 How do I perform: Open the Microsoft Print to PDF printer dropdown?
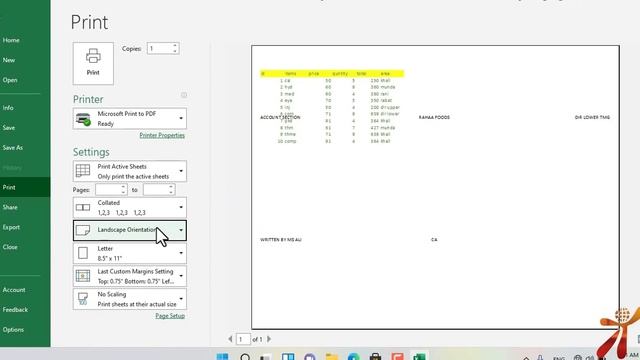pyautogui.click(x=130, y=118)
